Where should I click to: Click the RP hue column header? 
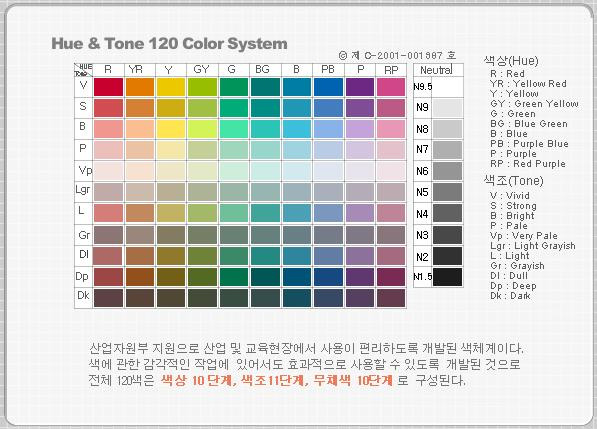pos(391,70)
